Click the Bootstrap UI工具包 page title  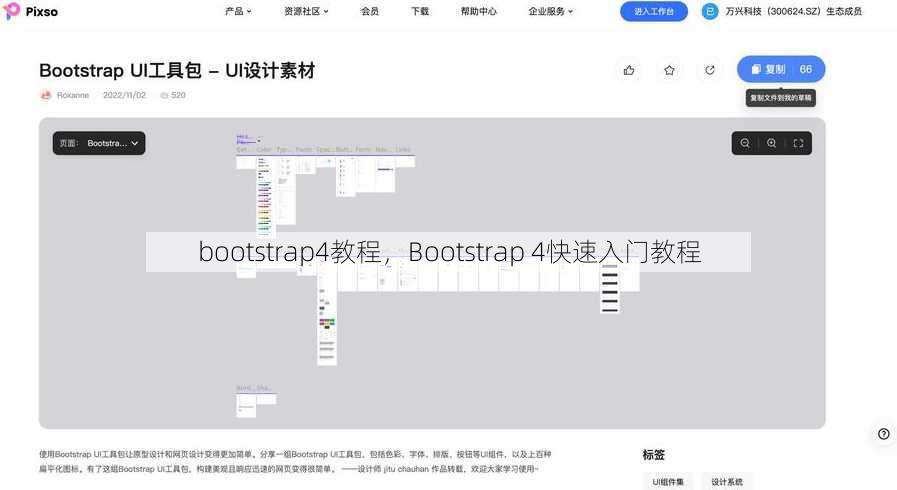177,70
